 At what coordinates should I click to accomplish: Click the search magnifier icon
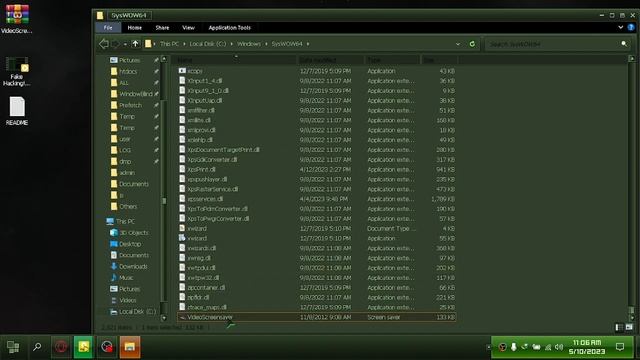tap(624, 44)
